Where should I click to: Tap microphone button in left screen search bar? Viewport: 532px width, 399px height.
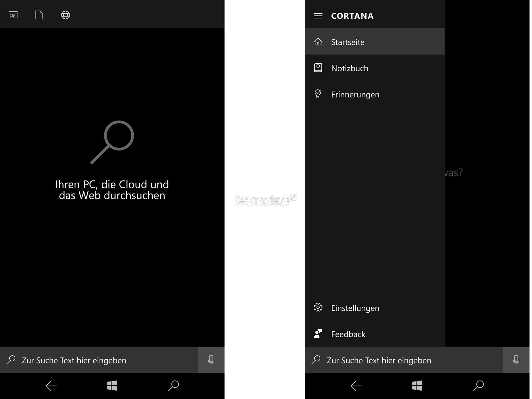[x=211, y=360]
